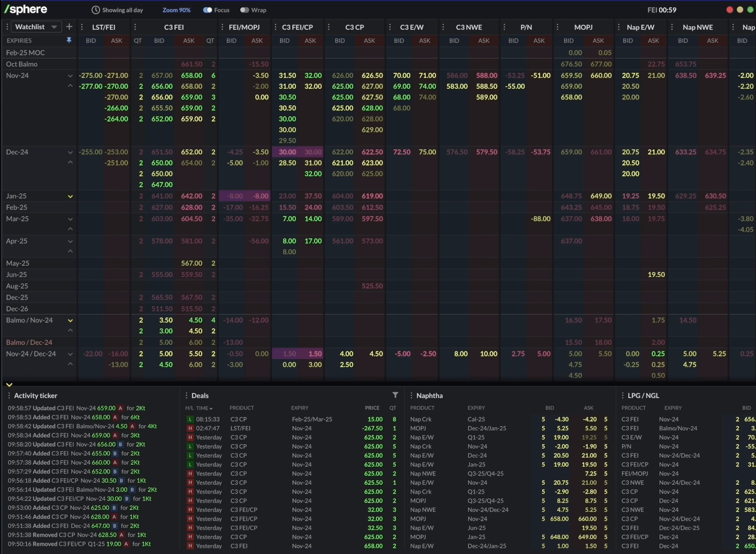Open the LPG / NGL panel options dots
The width and height of the screenshot is (756, 554).
coord(622,395)
